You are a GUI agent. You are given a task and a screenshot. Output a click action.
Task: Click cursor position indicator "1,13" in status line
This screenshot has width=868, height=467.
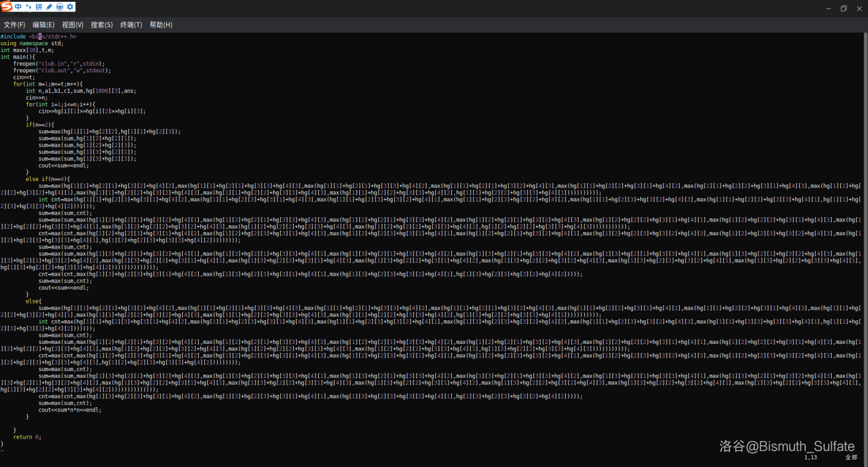coord(811,457)
